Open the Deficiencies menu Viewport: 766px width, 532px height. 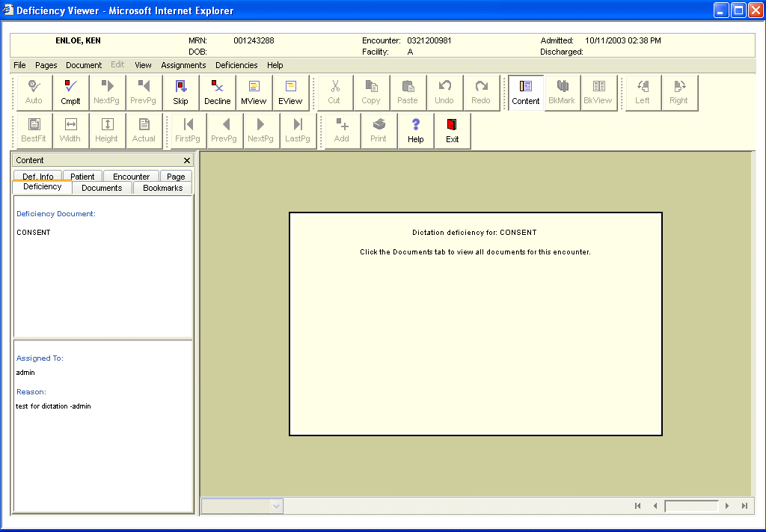click(236, 65)
